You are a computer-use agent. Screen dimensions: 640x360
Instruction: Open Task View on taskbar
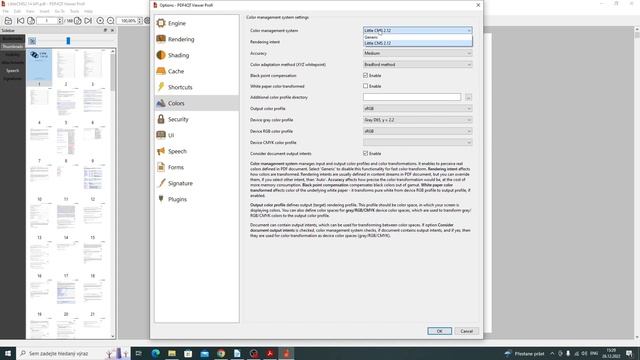tap(139, 353)
